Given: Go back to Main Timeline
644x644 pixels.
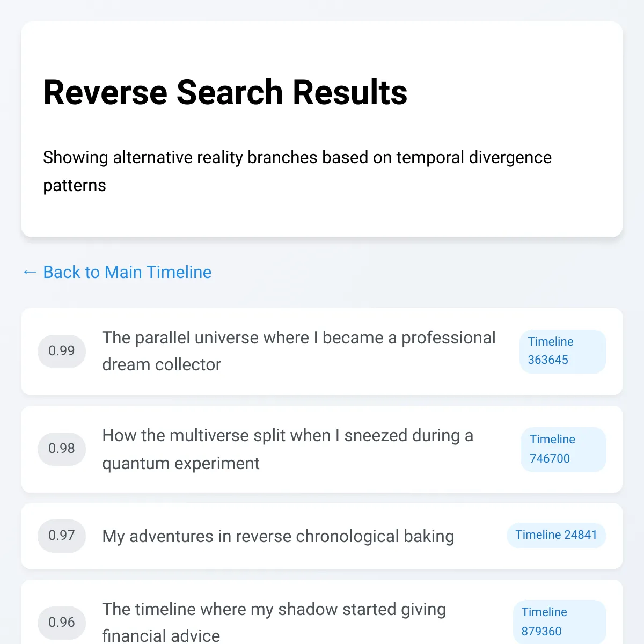Looking at the screenshot, I should (127, 272).
